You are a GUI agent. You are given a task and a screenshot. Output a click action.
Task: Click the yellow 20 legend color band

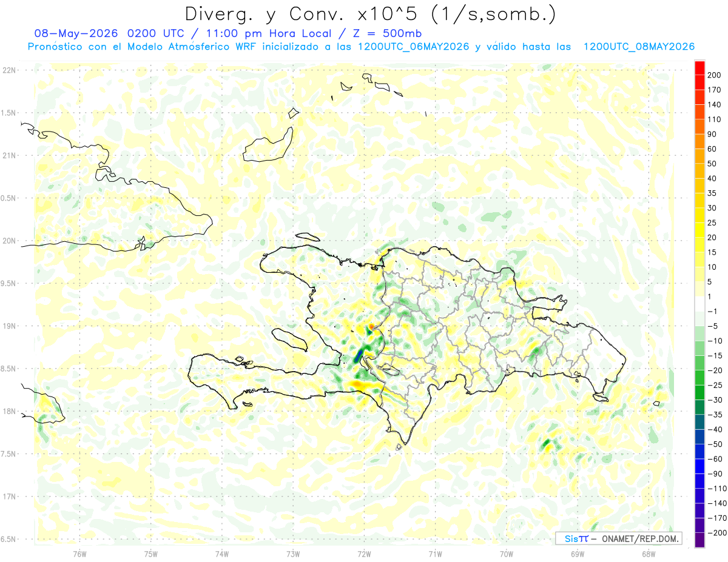[x=700, y=230]
